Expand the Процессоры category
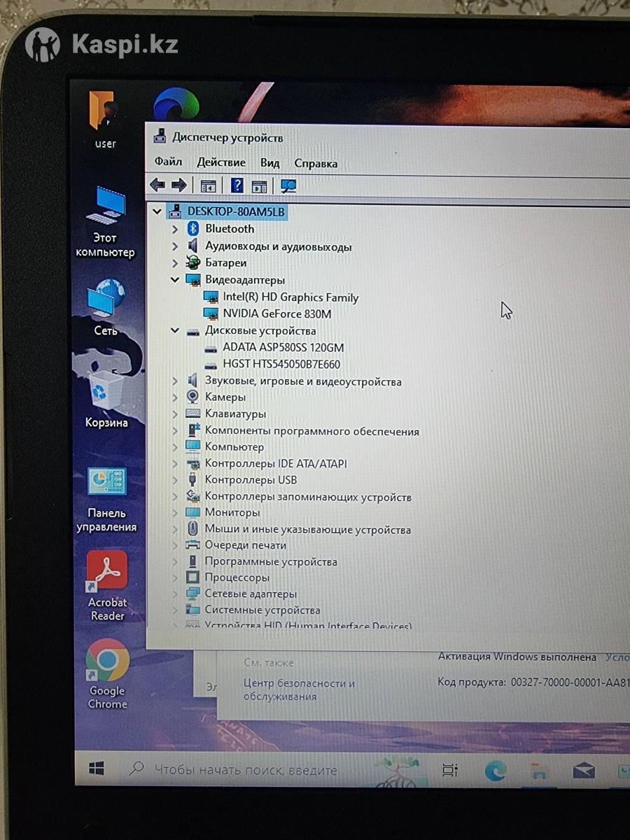Screen dimensions: 630x840 (175, 577)
